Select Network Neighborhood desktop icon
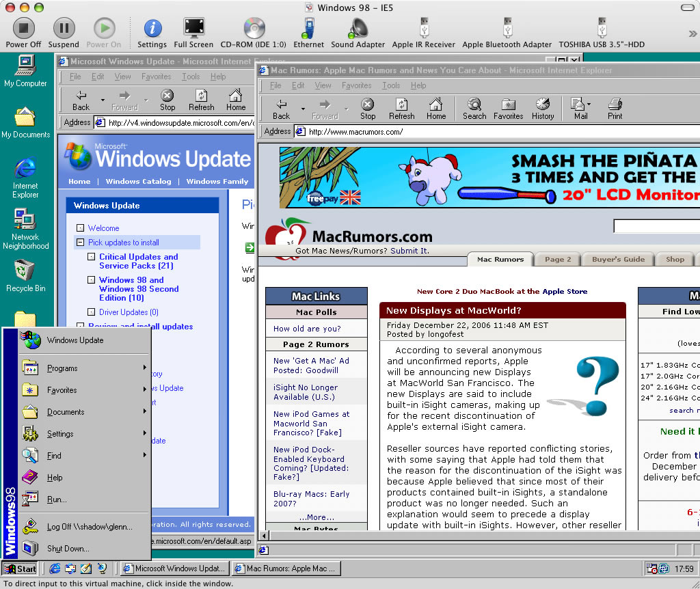 click(25, 230)
